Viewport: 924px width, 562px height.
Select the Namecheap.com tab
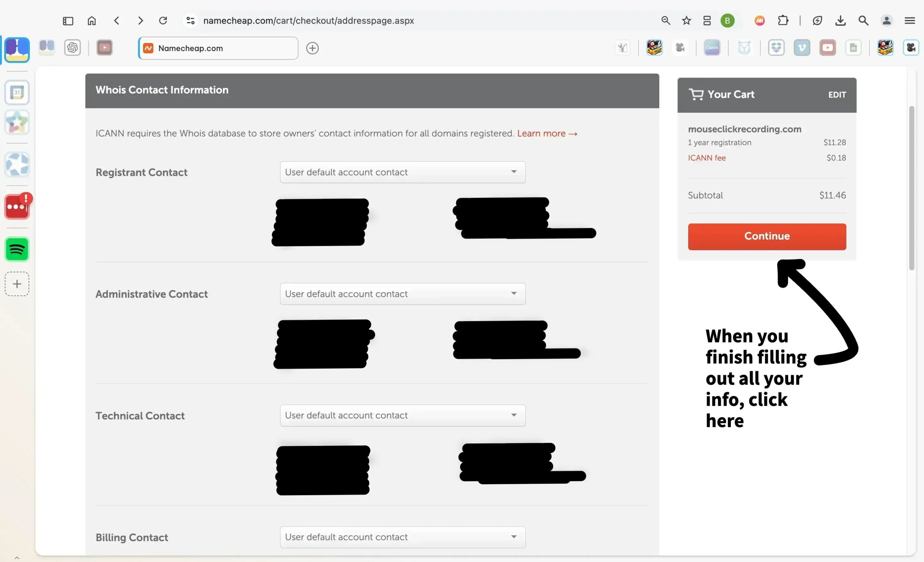218,48
